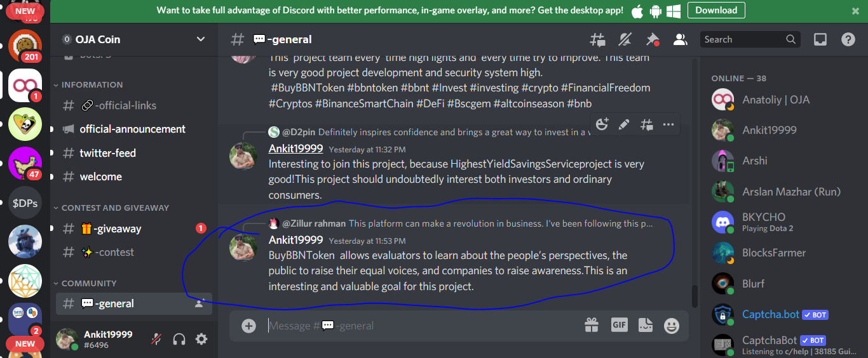Screen dimensions: 868x358
Task: Click Ankit19999 username at 11:53 PM message
Action: click(296, 240)
